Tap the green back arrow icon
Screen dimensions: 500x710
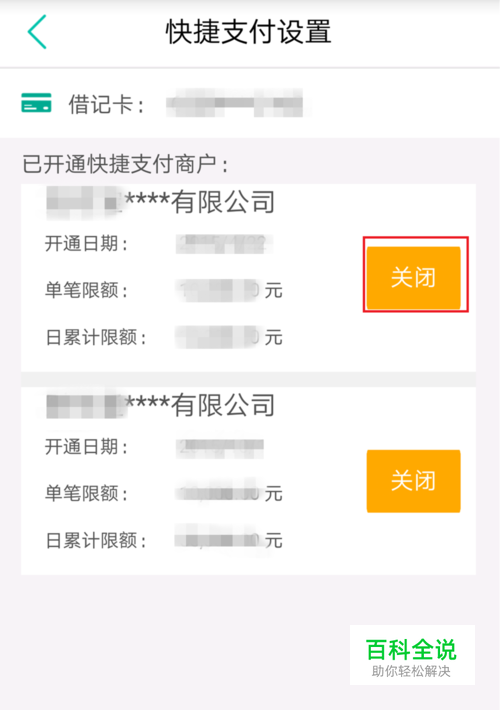(x=37, y=32)
